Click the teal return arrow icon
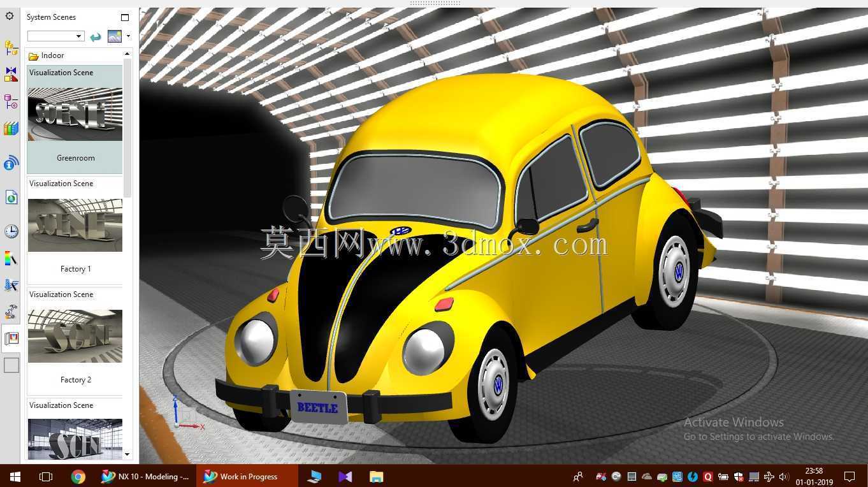868x487 pixels. pos(96,36)
